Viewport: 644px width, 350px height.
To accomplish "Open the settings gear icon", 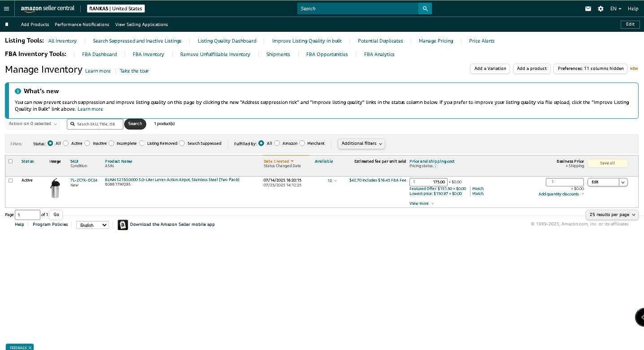I will [x=600, y=9].
